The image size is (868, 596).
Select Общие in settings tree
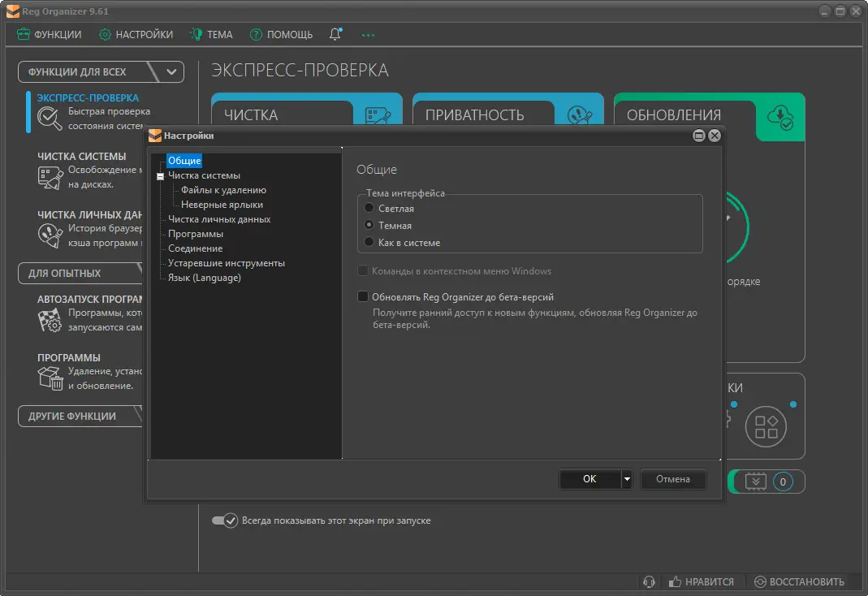point(184,161)
